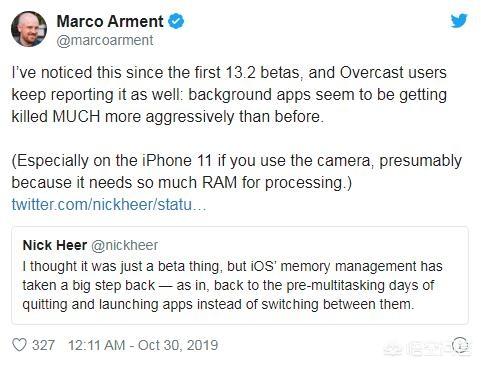Click the Twitter bird logo
Viewport: 481px width, 365px height.
459,21
